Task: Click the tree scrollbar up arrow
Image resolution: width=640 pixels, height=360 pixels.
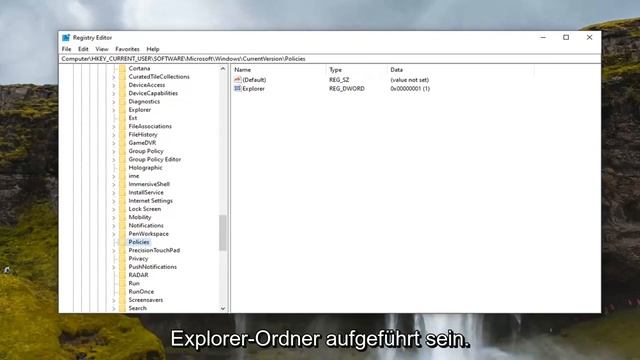Action: pos(223,69)
